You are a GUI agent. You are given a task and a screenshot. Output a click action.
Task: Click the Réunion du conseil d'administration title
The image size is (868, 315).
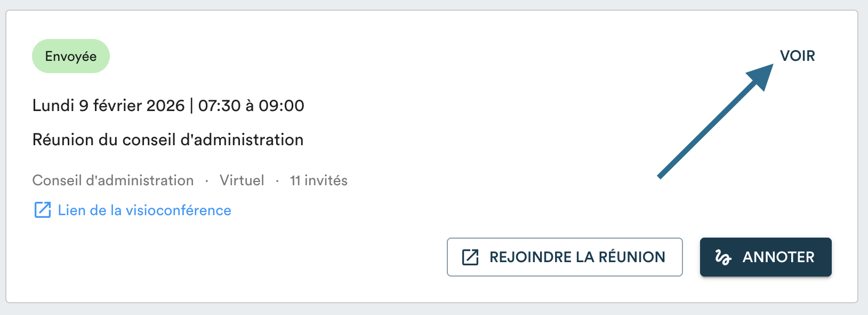click(x=168, y=140)
